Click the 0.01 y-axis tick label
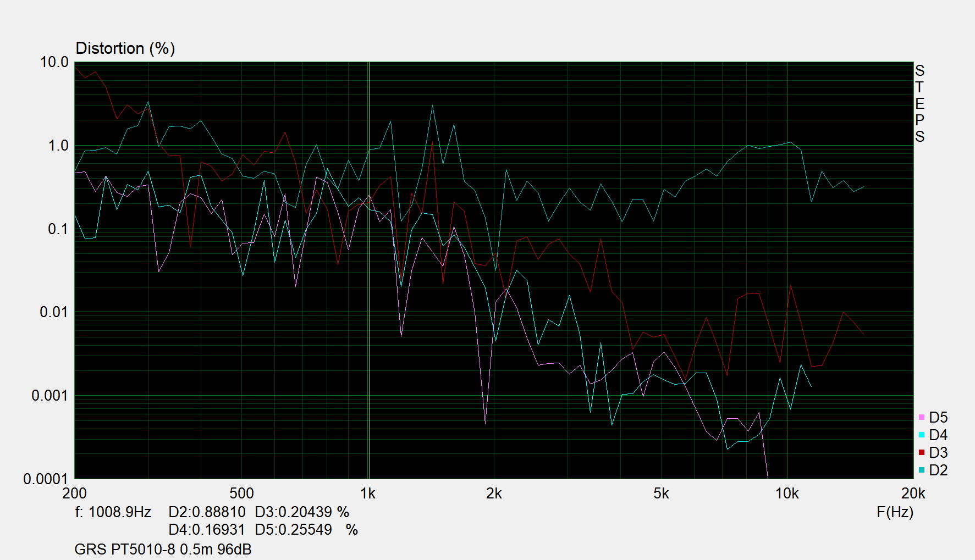The image size is (975, 560). tap(54, 312)
